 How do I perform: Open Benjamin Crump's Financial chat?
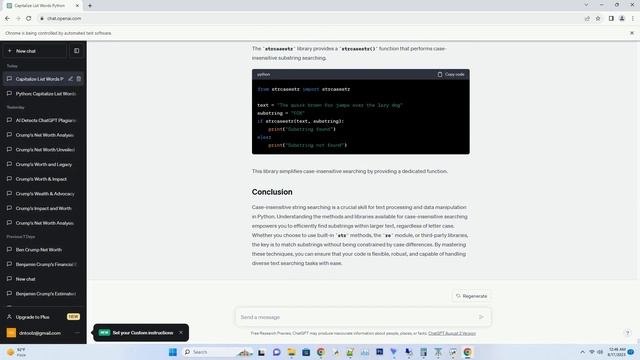pos(43,264)
